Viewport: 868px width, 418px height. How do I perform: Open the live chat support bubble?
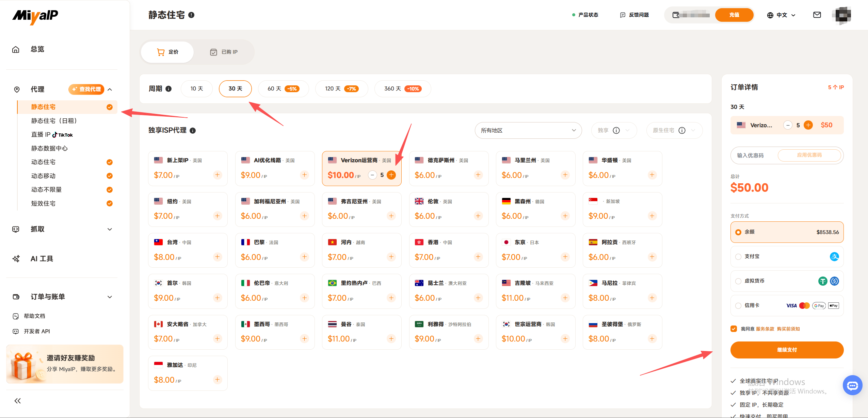852,385
